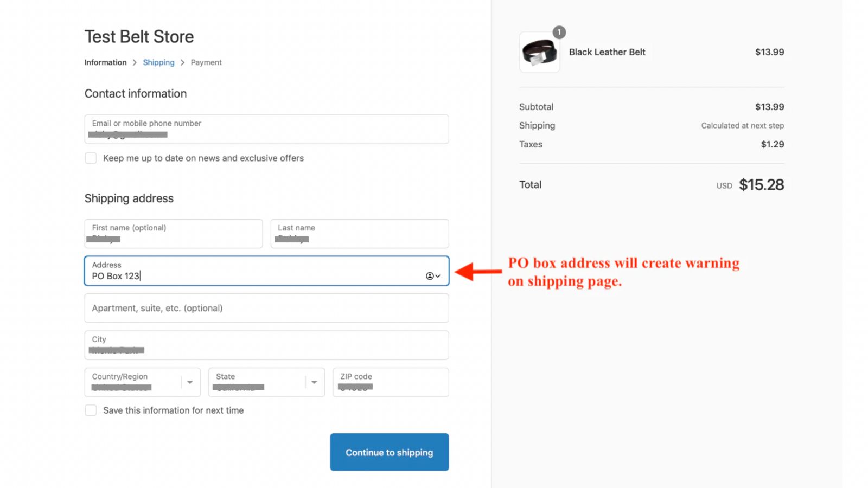This screenshot has width=868, height=488.
Task: Click the Shipping breadcrumb link
Action: tap(158, 62)
